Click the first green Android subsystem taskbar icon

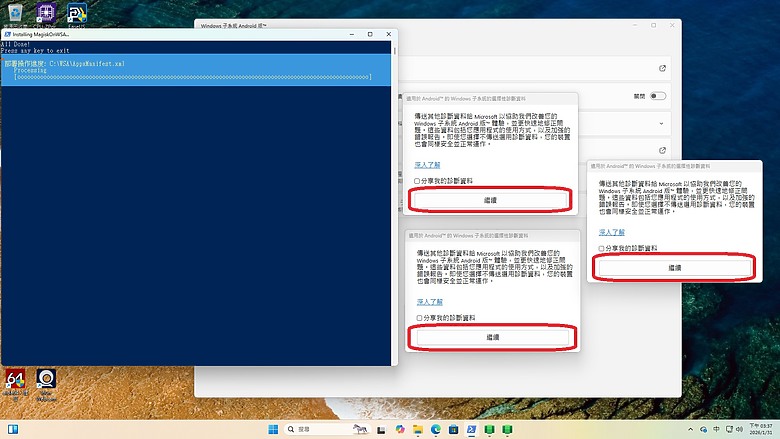tap(489, 429)
